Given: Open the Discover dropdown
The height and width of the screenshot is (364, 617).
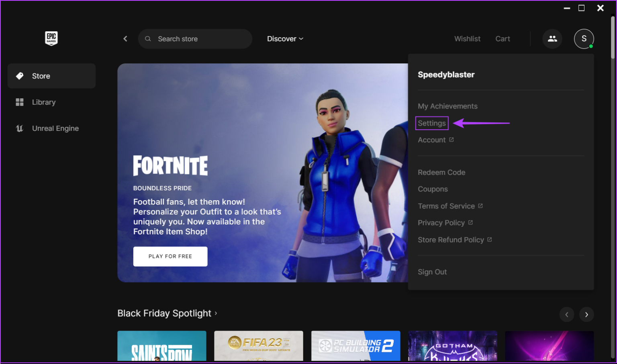Looking at the screenshot, I should [285, 39].
